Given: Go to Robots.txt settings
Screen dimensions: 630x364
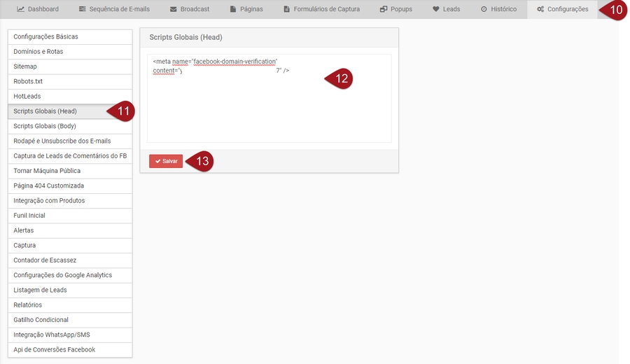Looking at the screenshot, I should [x=28, y=81].
